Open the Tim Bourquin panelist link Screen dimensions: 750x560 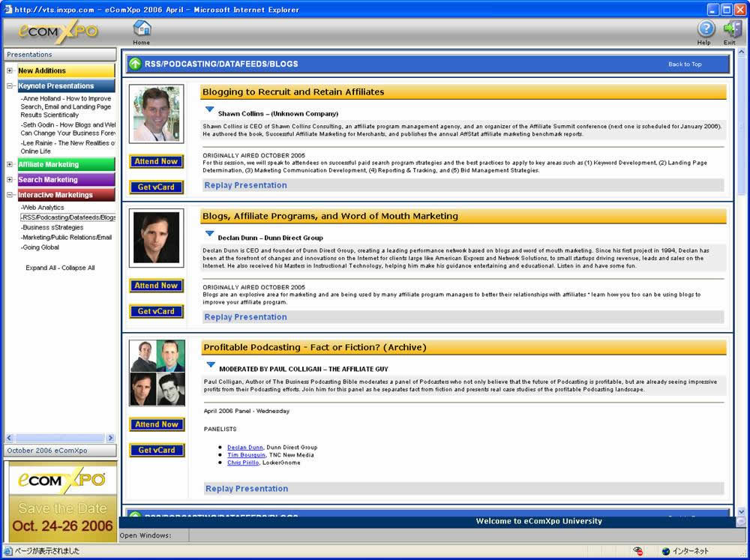tap(246, 455)
